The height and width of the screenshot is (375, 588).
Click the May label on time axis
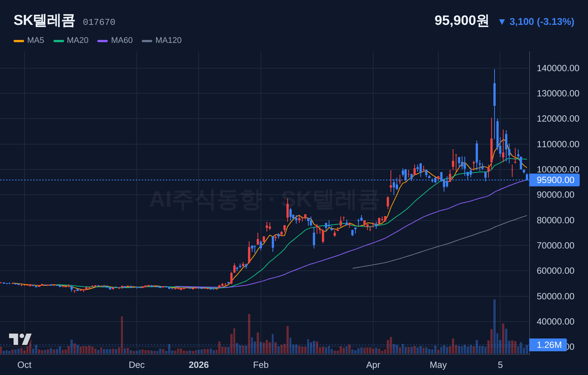(x=438, y=365)
